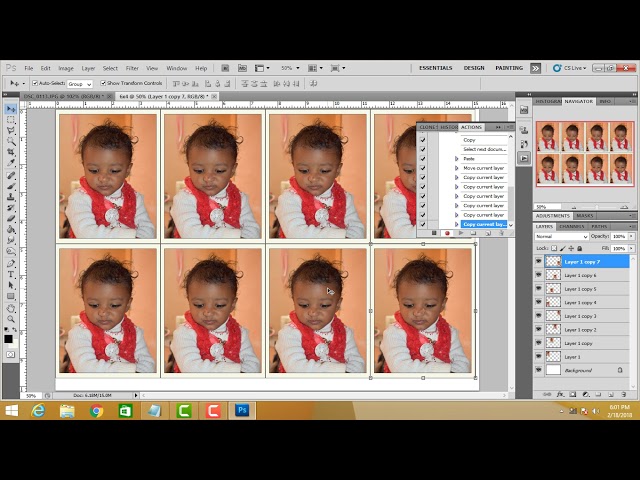The height and width of the screenshot is (480, 640).
Task: Click the Lock all padlock icon
Action: 580,248
